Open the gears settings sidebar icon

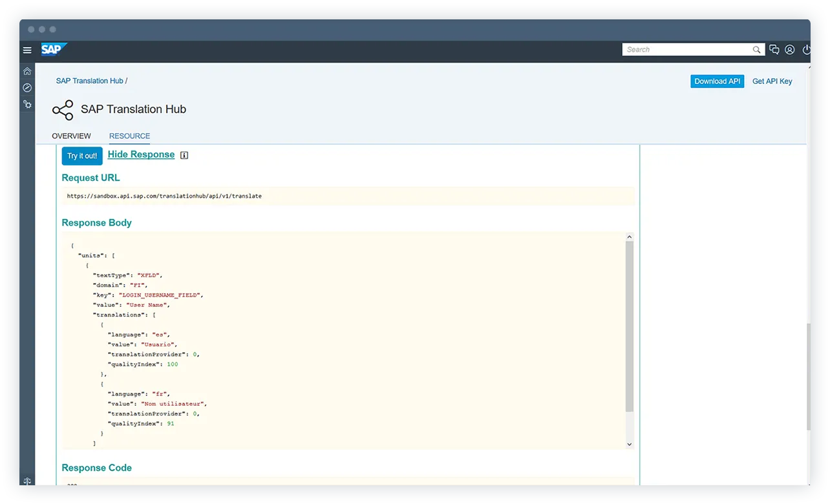27,104
